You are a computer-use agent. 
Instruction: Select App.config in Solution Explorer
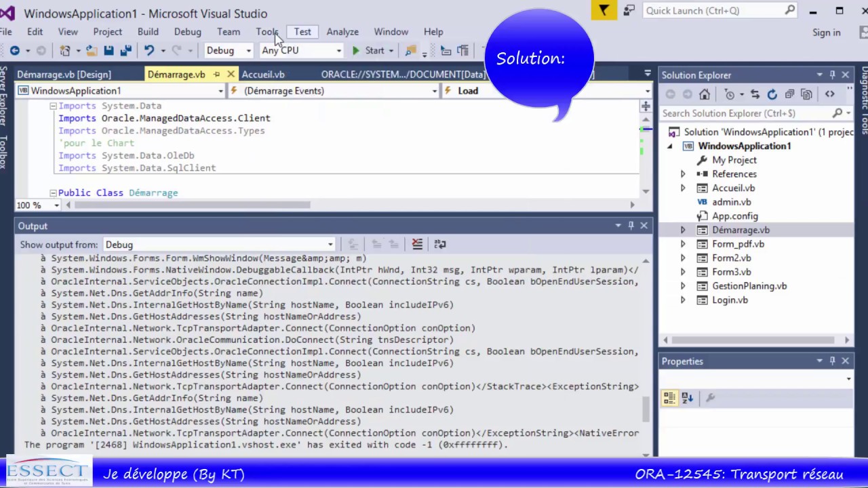pos(734,216)
